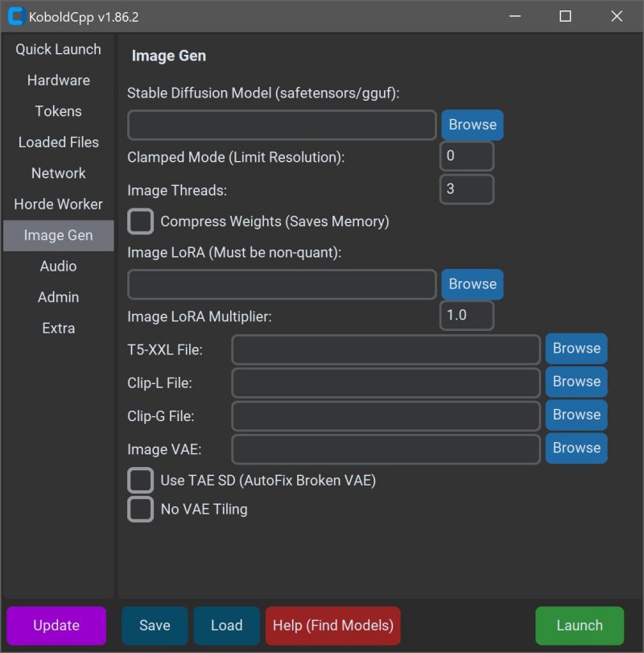Browse for the Image VAE file
The width and height of the screenshot is (644, 653).
pos(576,448)
